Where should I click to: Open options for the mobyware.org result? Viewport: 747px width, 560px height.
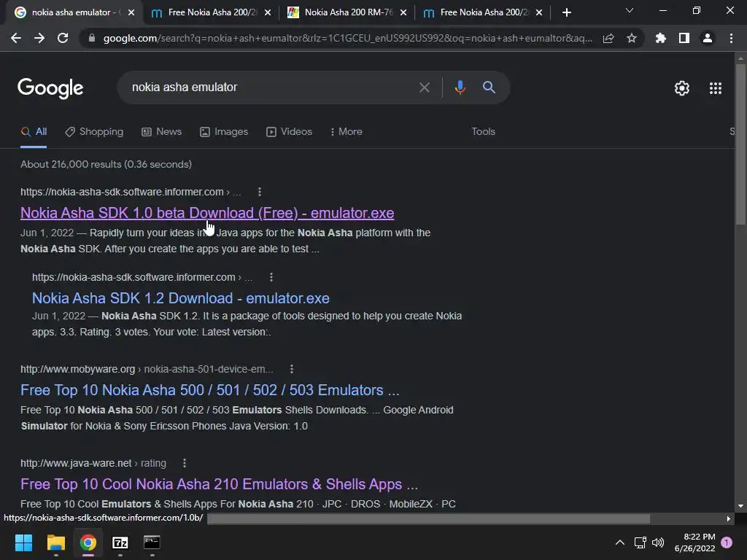(x=292, y=369)
